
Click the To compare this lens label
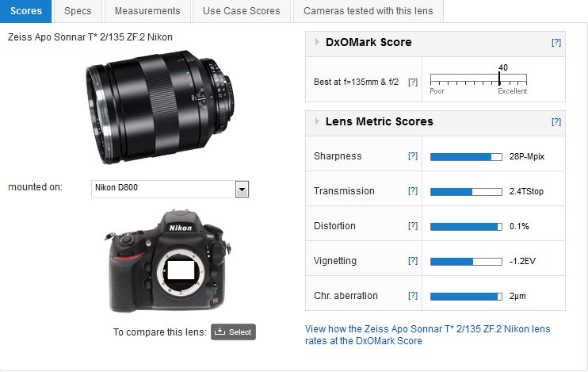160,332
